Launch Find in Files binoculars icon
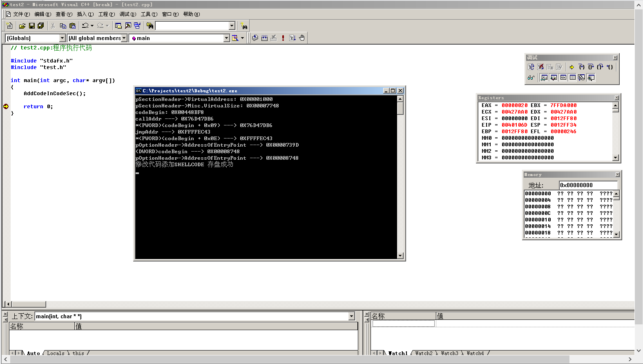643x364 pixels. coord(150,26)
